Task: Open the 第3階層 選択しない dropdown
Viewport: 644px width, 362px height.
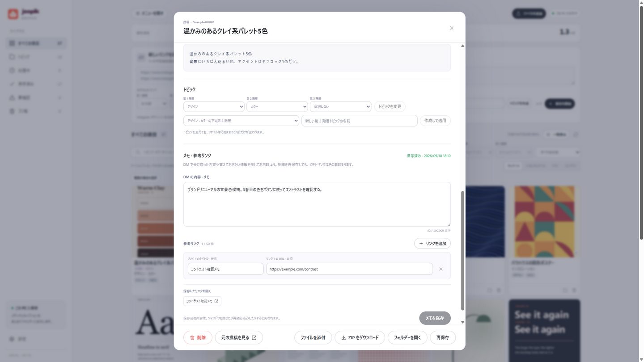Action: coord(341,107)
